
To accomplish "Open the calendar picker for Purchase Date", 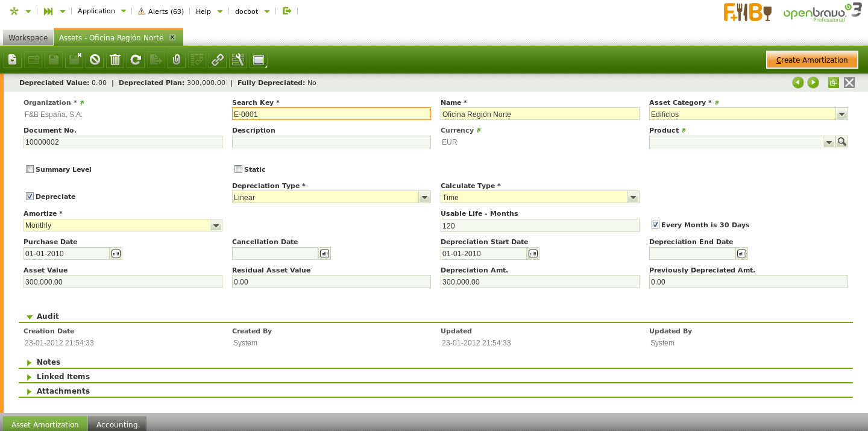I will click(x=116, y=254).
